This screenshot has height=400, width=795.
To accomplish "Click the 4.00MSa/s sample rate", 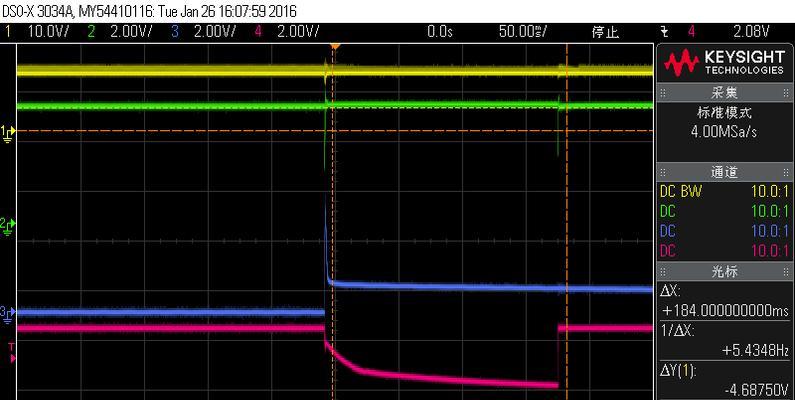I will tap(724, 132).
